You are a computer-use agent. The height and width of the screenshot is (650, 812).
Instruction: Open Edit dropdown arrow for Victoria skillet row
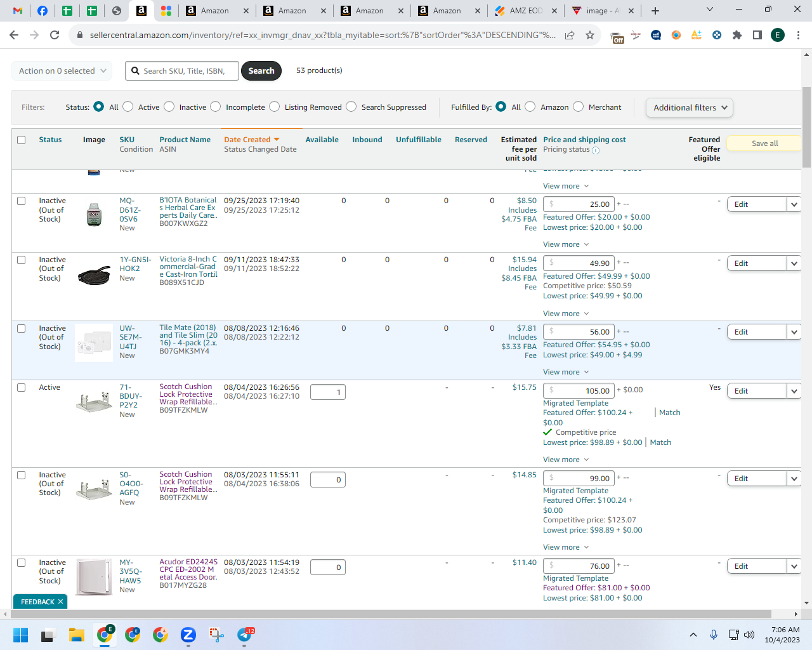(x=794, y=263)
